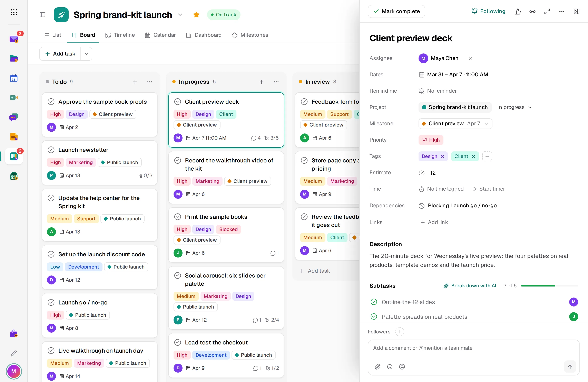588x382 pixels.
Task: Open the Milestones tab
Action: pos(250,35)
